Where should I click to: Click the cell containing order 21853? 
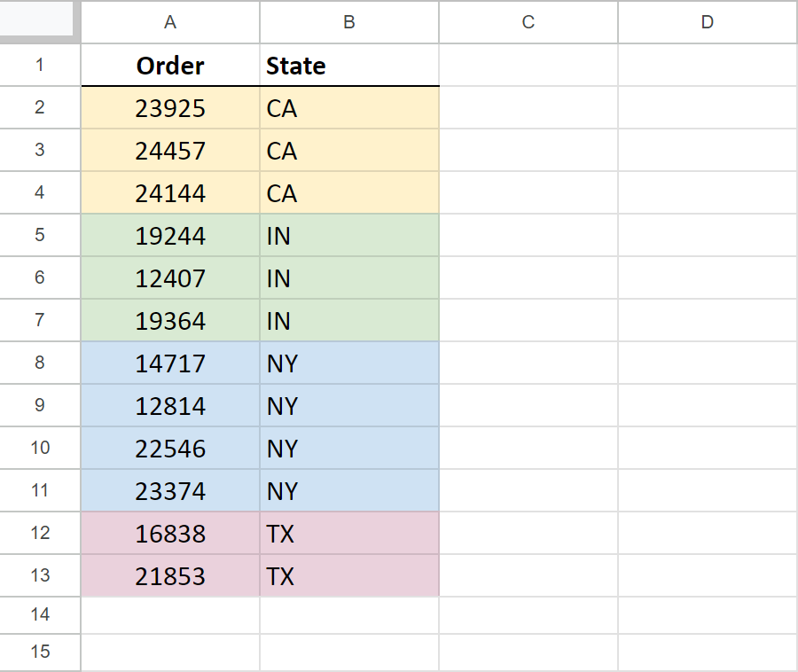169,575
